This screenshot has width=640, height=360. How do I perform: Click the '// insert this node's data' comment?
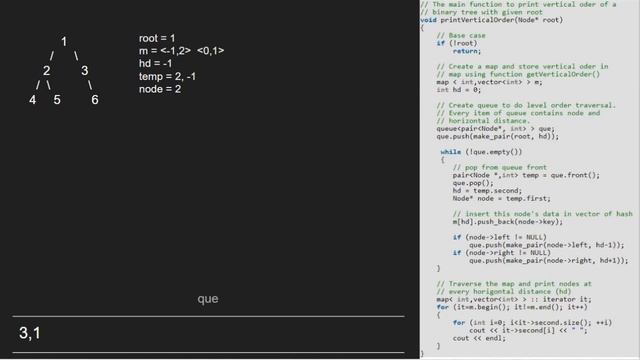click(x=542, y=214)
